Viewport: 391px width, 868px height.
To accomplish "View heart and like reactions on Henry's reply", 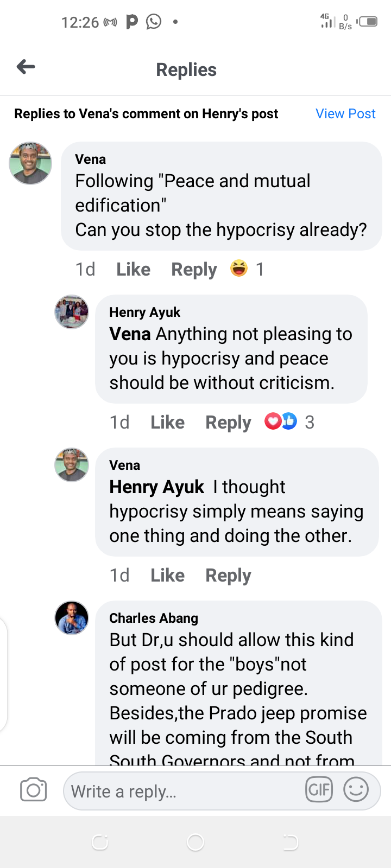I will (281, 422).
